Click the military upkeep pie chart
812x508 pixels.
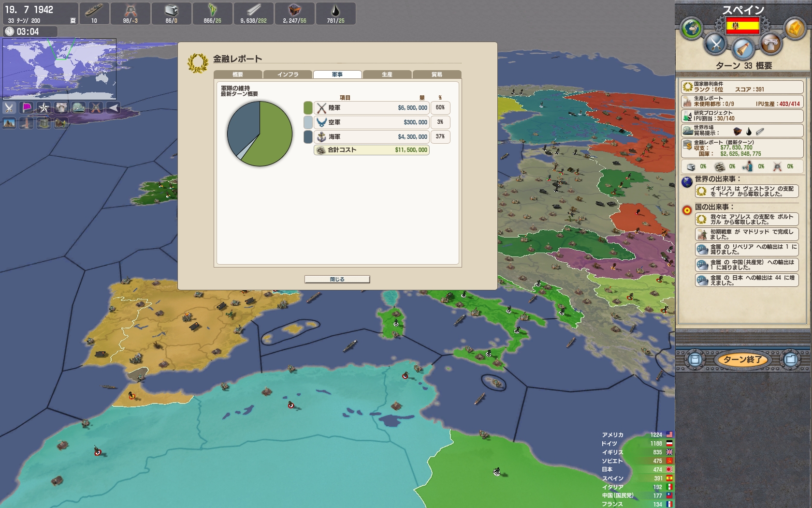click(260, 134)
